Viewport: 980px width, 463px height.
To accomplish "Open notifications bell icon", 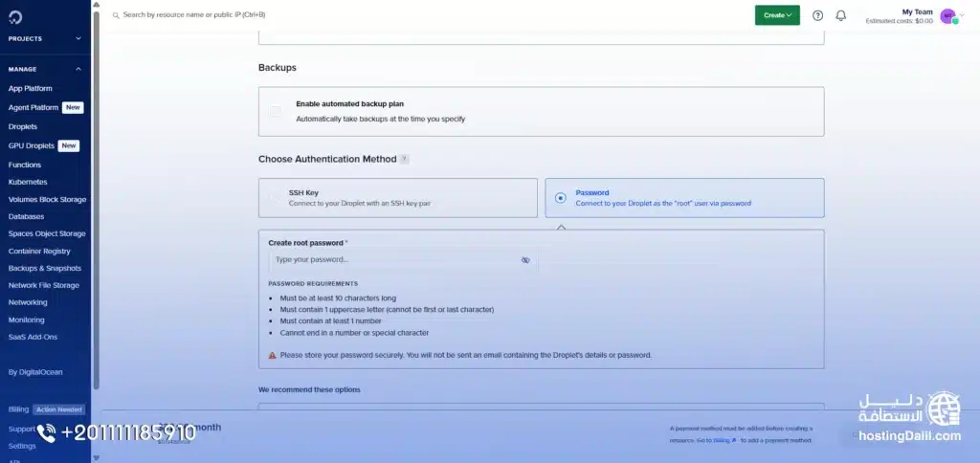I will pyautogui.click(x=841, y=15).
